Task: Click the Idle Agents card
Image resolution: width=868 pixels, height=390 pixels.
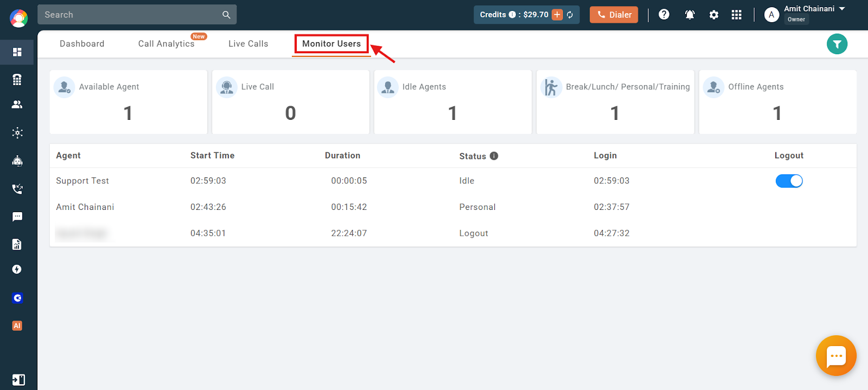Action: pyautogui.click(x=453, y=102)
